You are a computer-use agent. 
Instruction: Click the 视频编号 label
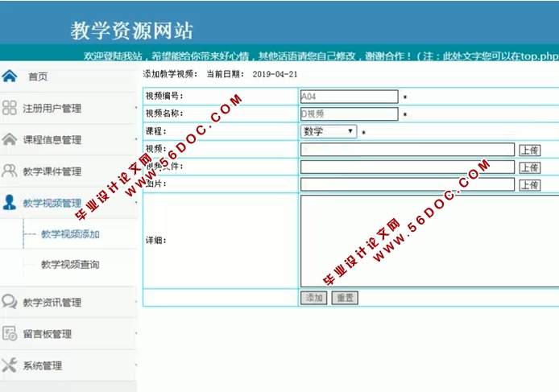click(x=164, y=96)
